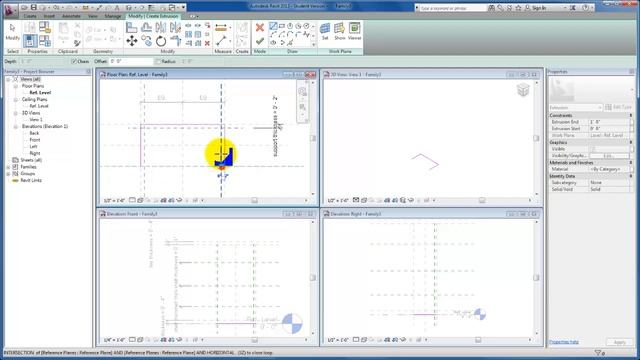Screen dimensions: 640x360
Task: Select the Move tool in Modify panel
Action: 131,41
